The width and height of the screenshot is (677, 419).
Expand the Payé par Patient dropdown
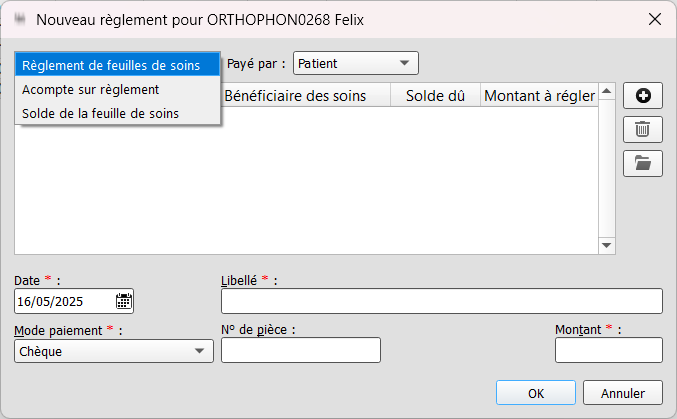(x=356, y=63)
